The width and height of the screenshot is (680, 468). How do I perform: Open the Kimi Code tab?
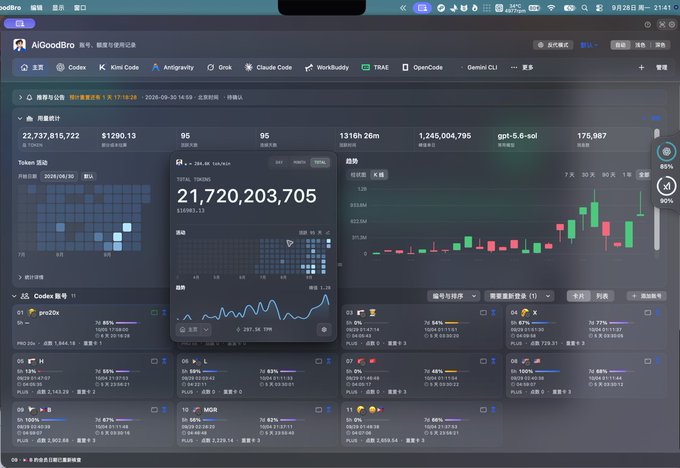tap(119, 67)
